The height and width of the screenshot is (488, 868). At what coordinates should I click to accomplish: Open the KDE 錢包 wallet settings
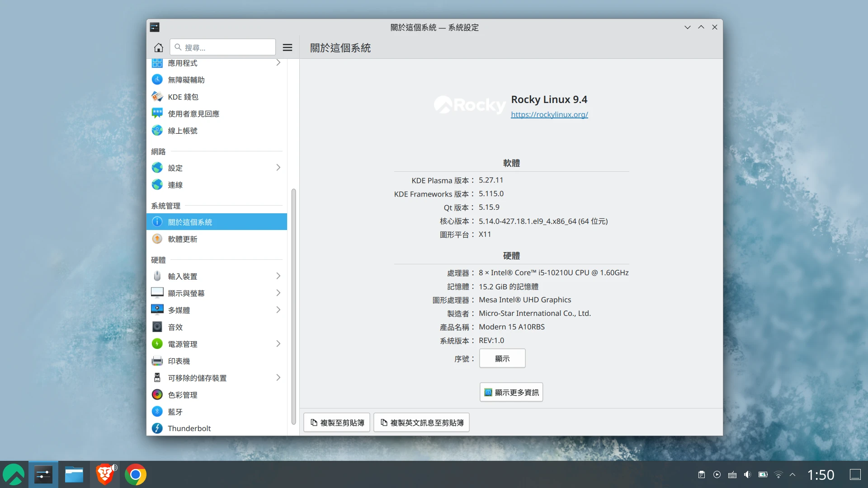click(183, 97)
